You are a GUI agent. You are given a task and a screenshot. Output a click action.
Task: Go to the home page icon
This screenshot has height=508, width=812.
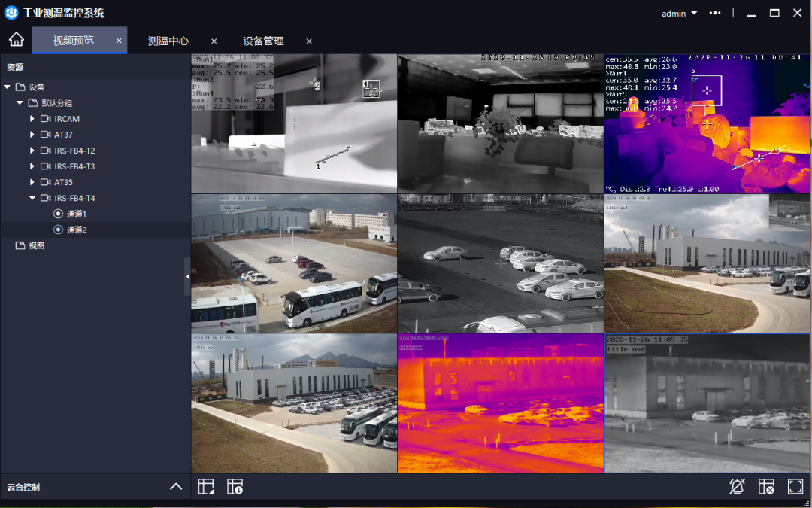point(16,40)
